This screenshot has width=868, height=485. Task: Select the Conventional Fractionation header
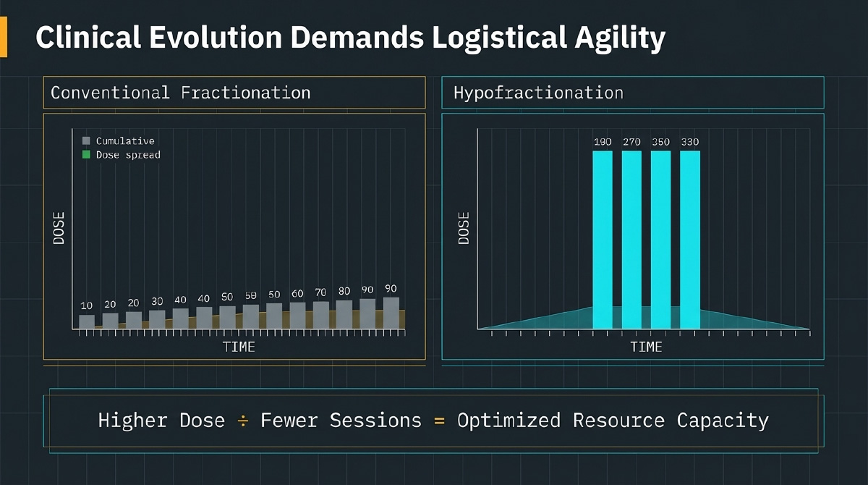(x=181, y=93)
